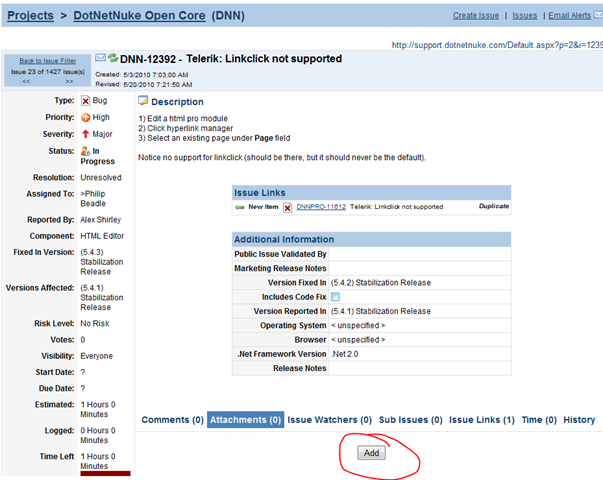The width and height of the screenshot is (603, 480).
Task: Click Back to Issue Filter link
Action: (48, 61)
